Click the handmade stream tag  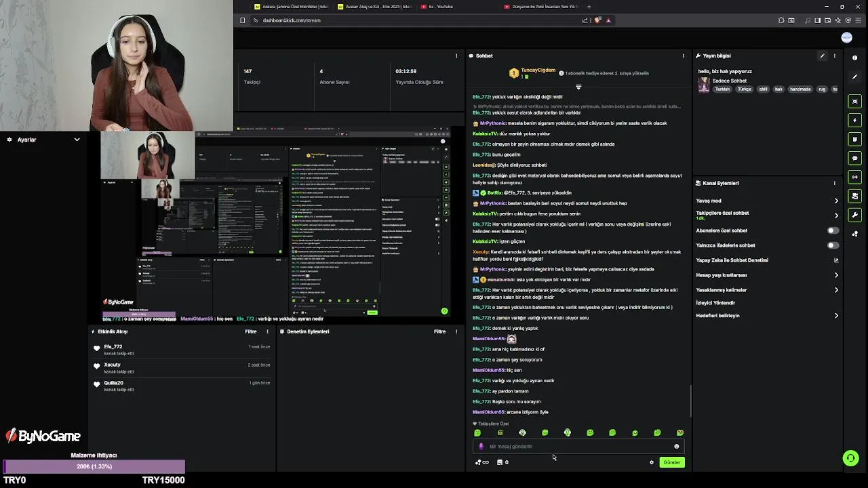pyautogui.click(x=800, y=89)
